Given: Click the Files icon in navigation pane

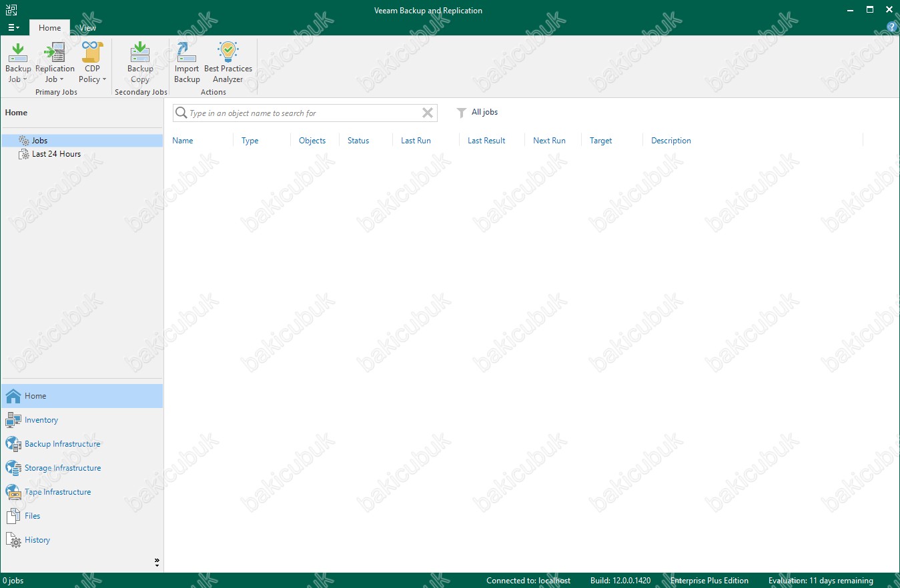Looking at the screenshot, I should point(13,516).
